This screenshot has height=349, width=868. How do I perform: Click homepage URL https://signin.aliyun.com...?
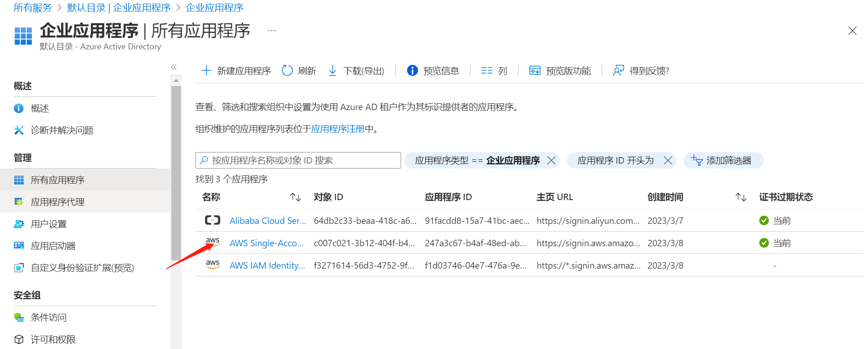pyautogui.click(x=588, y=221)
